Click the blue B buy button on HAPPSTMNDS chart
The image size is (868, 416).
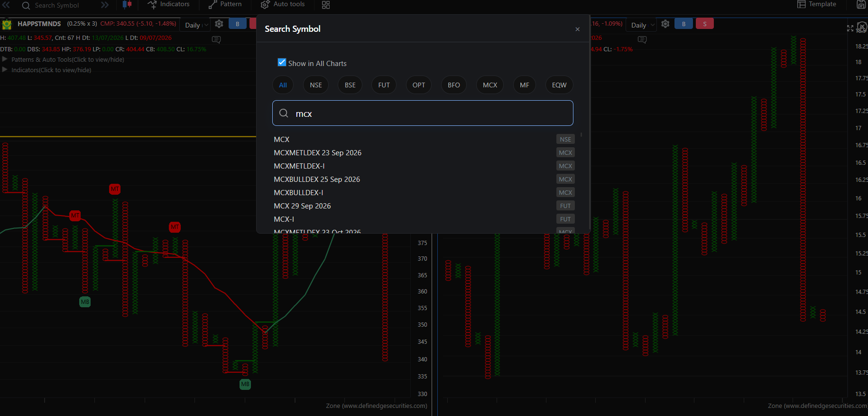pos(238,24)
